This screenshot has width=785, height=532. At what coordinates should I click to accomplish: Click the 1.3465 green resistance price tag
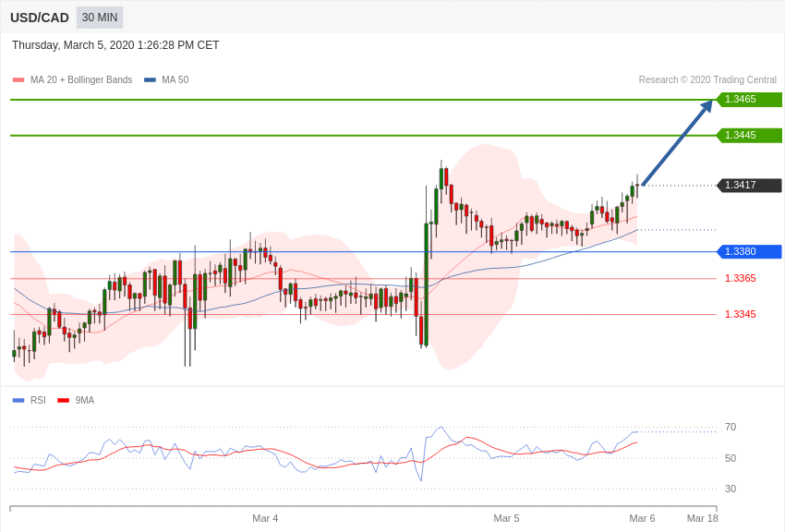(750, 99)
